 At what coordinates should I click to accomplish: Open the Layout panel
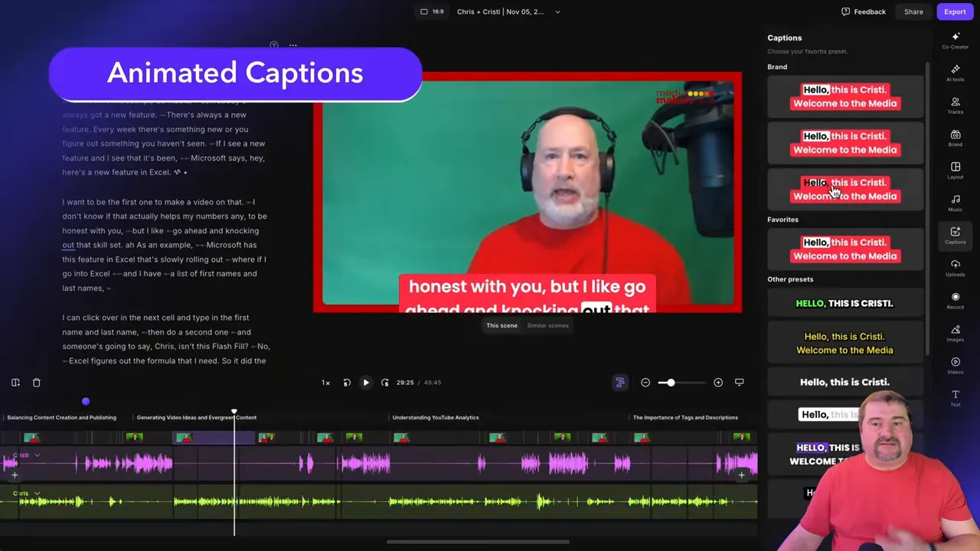coord(955,171)
